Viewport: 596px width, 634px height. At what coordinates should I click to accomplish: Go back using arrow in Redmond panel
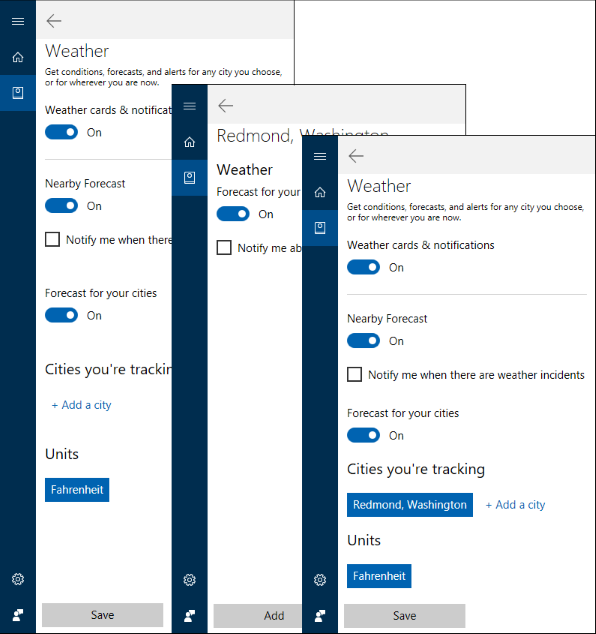[x=226, y=106]
